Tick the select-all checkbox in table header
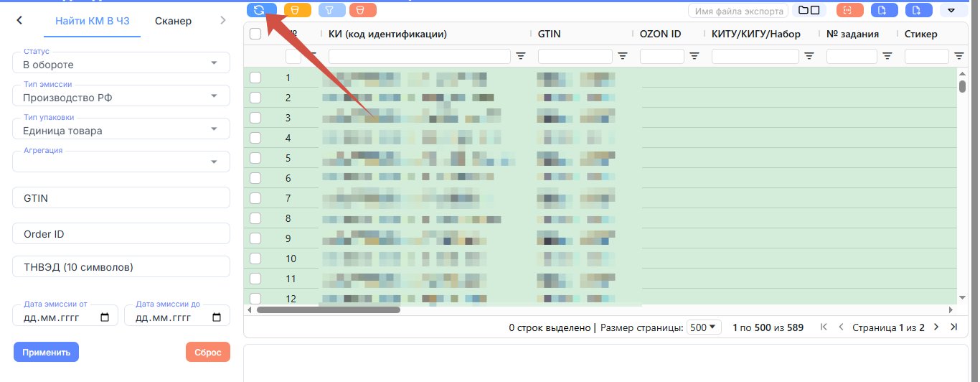980x382 pixels. coord(255,34)
